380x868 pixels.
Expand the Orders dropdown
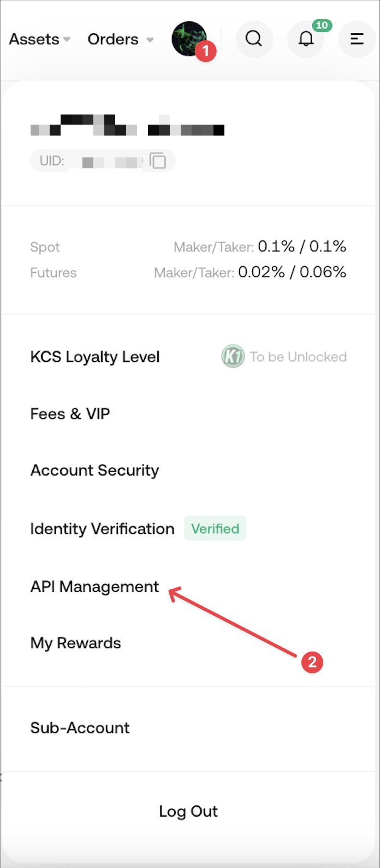[x=120, y=39]
